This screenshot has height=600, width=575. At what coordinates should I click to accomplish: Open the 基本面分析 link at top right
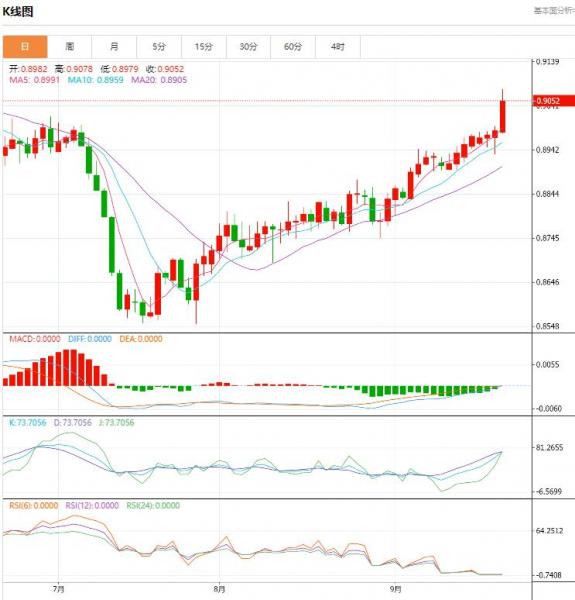point(554,11)
